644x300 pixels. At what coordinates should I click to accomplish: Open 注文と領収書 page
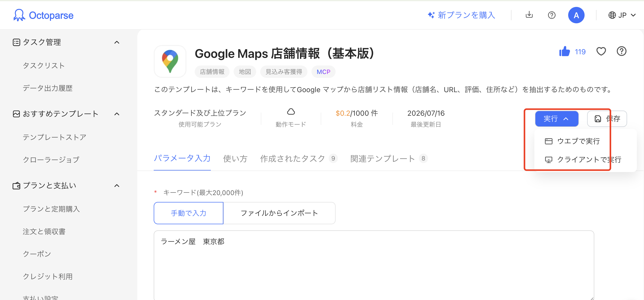point(44,232)
